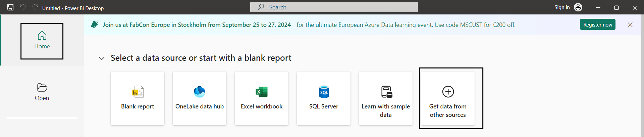This screenshot has width=644, height=137.
Task: Click the Redo arrow icon
Action: [x=35, y=7]
